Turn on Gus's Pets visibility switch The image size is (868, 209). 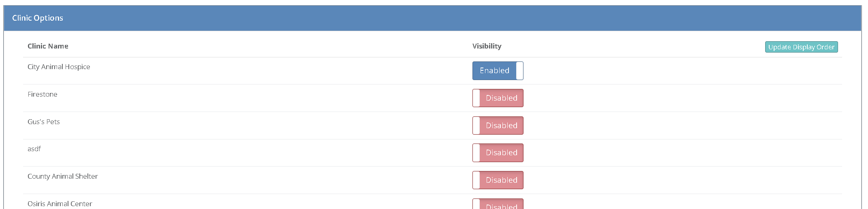pyautogui.click(x=498, y=126)
